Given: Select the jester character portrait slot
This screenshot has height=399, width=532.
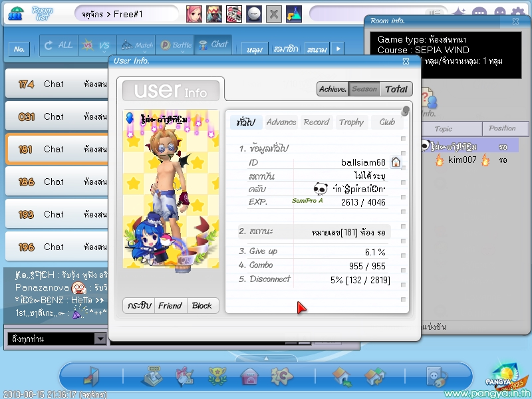Looking at the screenshot, I should pyautogui.click(x=214, y=14).
